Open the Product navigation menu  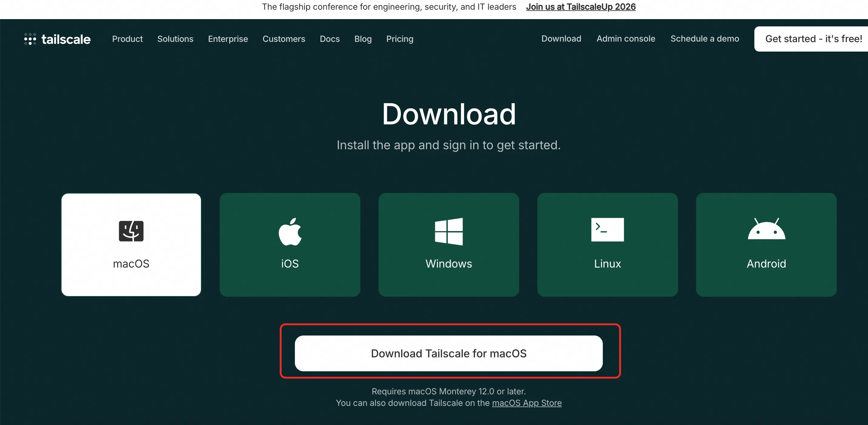[x=127, y=39]
